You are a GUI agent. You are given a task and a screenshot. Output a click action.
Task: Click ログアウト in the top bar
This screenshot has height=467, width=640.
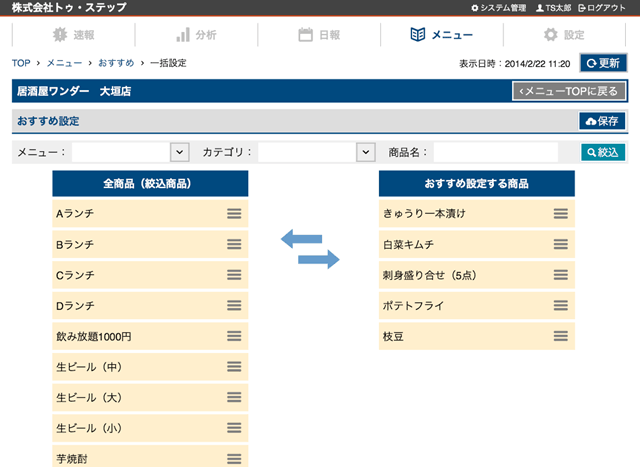(x=602, y=8)
